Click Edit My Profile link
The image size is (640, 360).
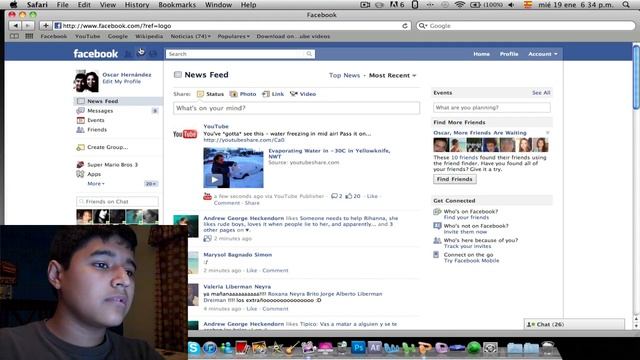click(x=122, y=82)
